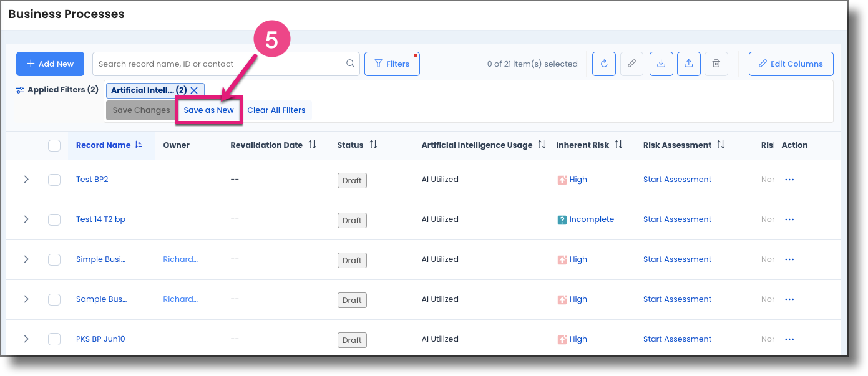
Task: Click the trash icon to delete records
Action: 716,64
